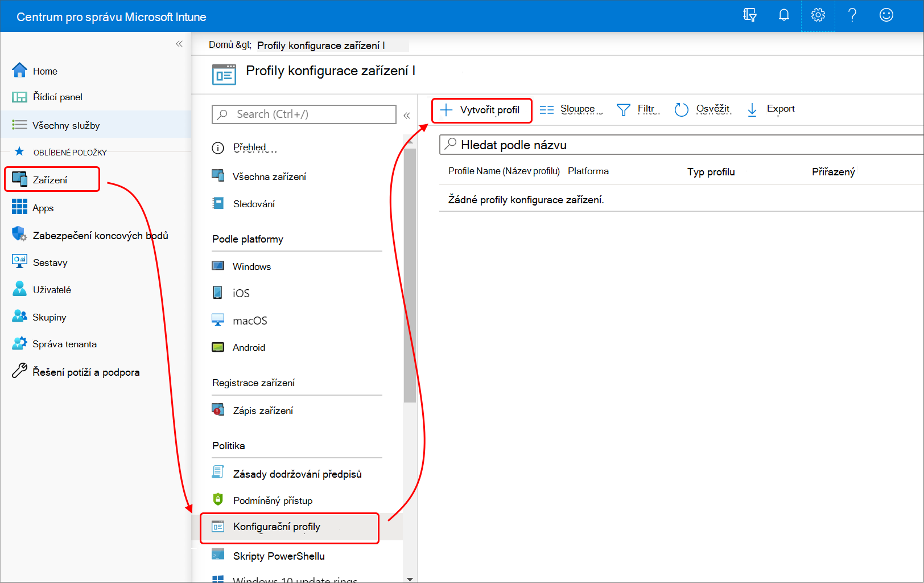Open the settings gear icon
Viewport: 924px width, 583px height.
pyautogui.click(x=818, y=15)
